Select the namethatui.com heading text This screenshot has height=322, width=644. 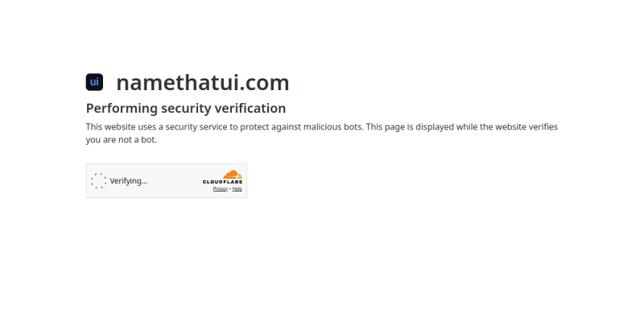203,83
